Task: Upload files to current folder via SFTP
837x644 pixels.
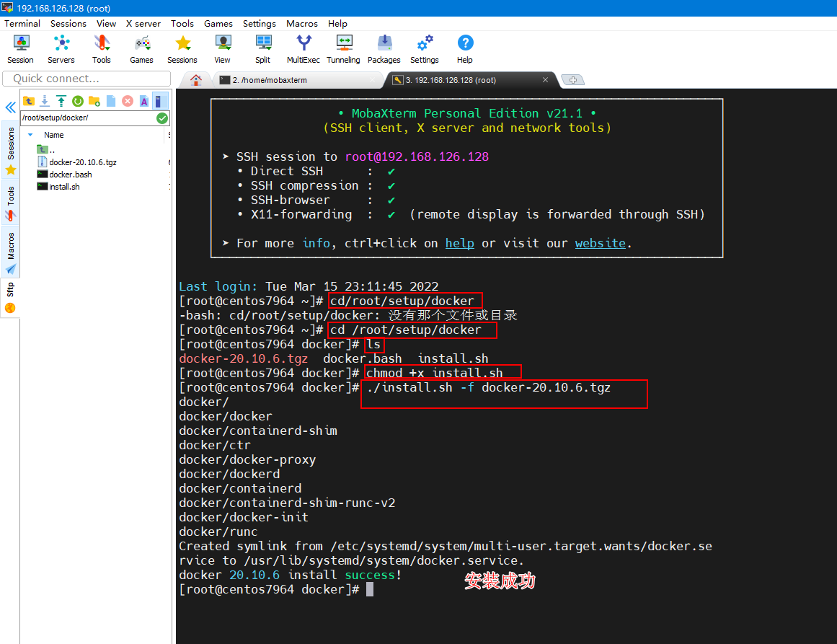Action: click(x=61, y=101)
